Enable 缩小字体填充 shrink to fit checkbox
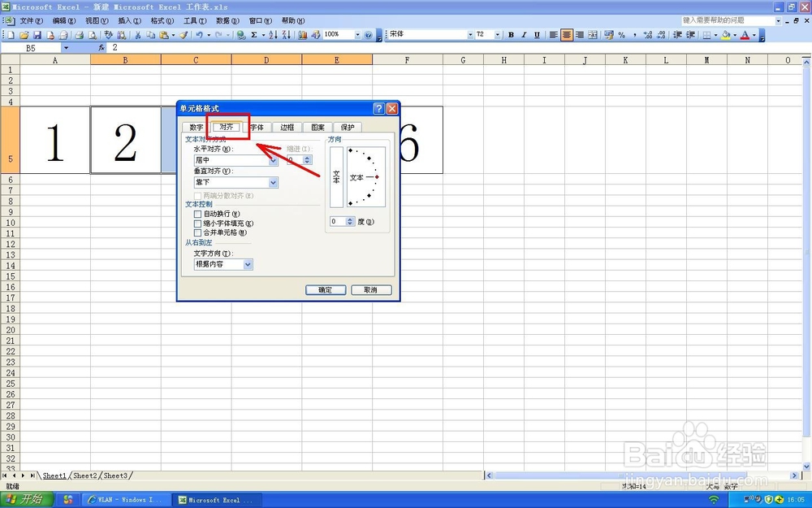Image resolution: width=812 pixels, height=508 pixels. tap(197, 224)
